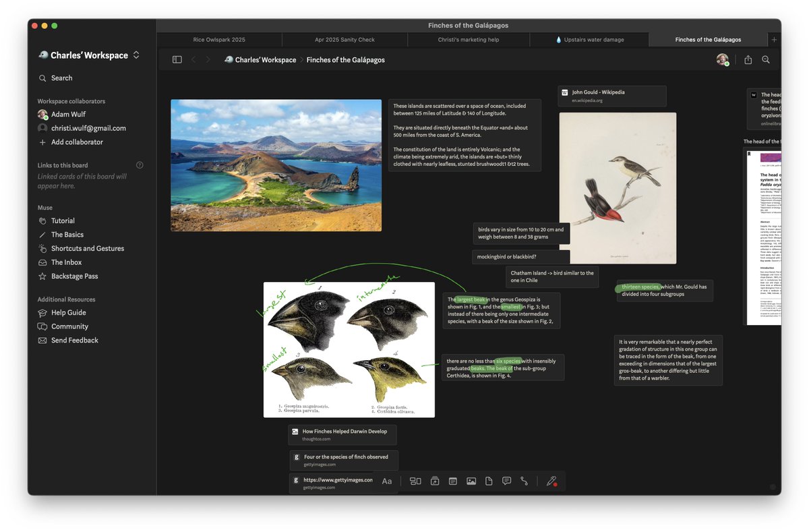Click the Send Feedback envelope icon
This screenshot has height=532, width=809.
(x=42, y=341)
